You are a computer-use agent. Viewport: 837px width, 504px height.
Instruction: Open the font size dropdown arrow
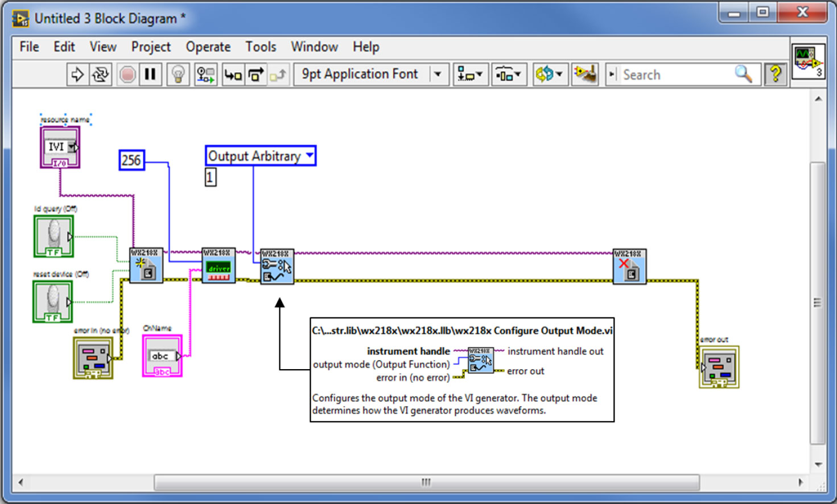coord(438,75)
